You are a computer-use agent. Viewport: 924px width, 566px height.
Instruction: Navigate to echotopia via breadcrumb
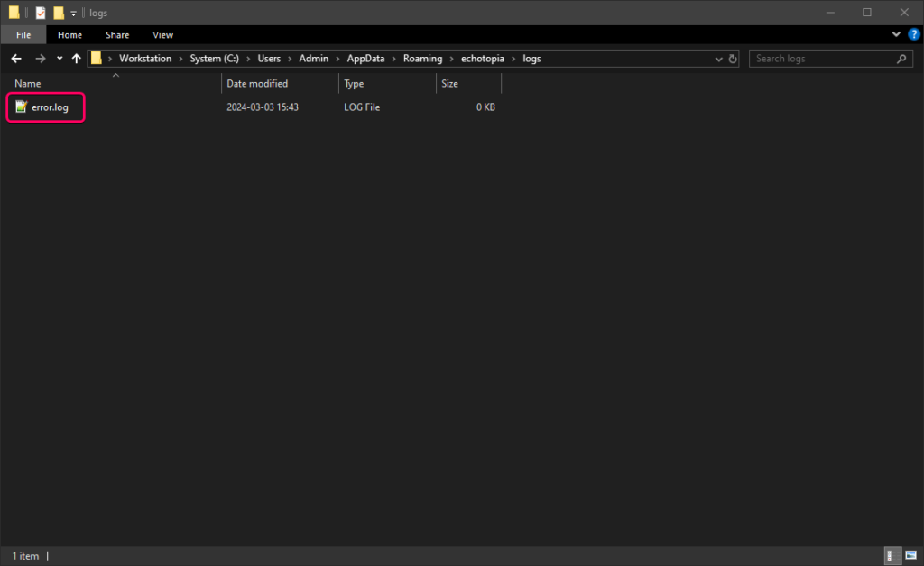(482, 58)
